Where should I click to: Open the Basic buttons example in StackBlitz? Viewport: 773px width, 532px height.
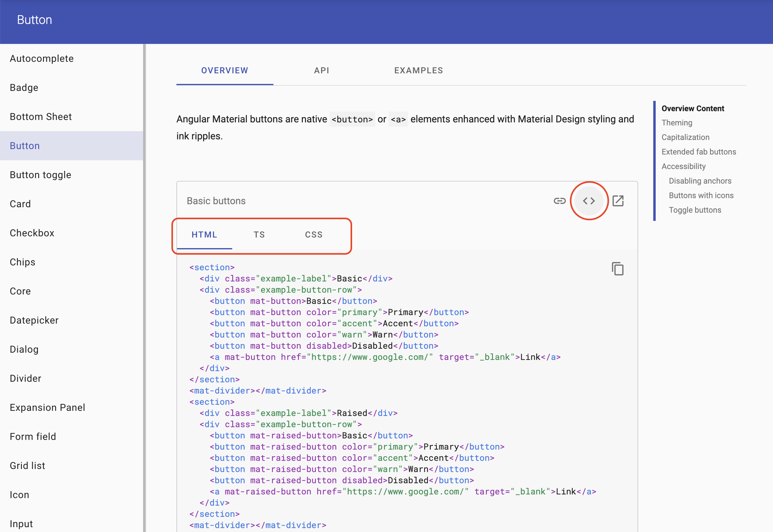click(618, 201)
